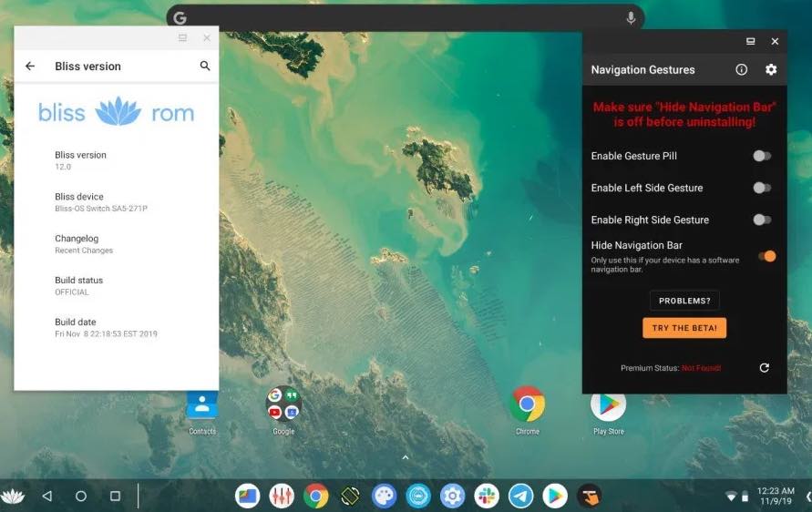Close the Navigation Gestures window
Viewport: 812px width, 512px height.
(x=775, y=41)
